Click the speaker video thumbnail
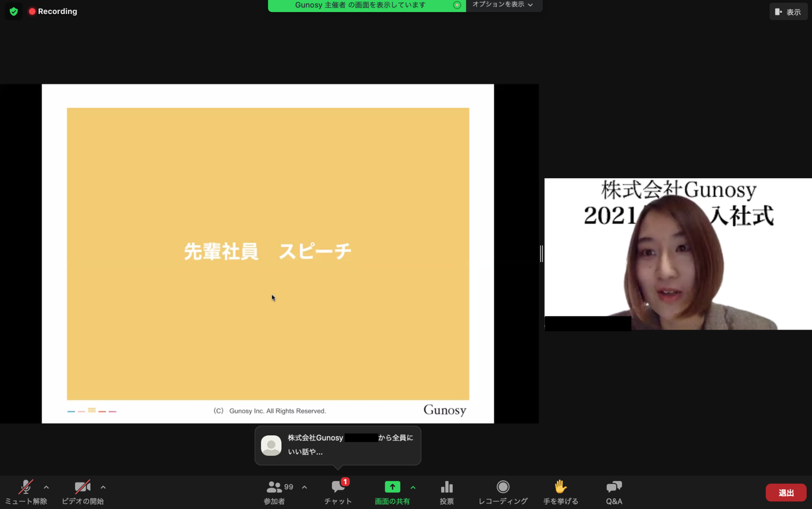Screen dimensions: 812x509 [x=678, y=254]
